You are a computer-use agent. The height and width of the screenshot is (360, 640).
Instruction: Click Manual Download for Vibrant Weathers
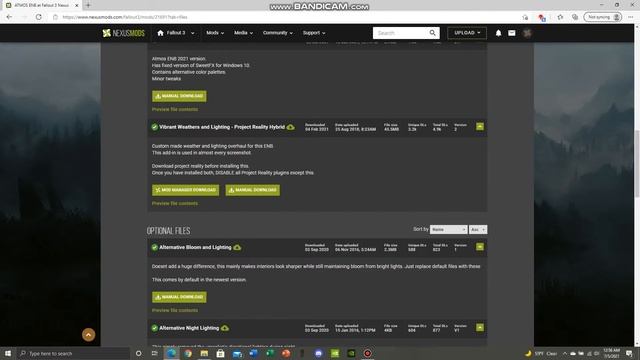click(253, 190)
